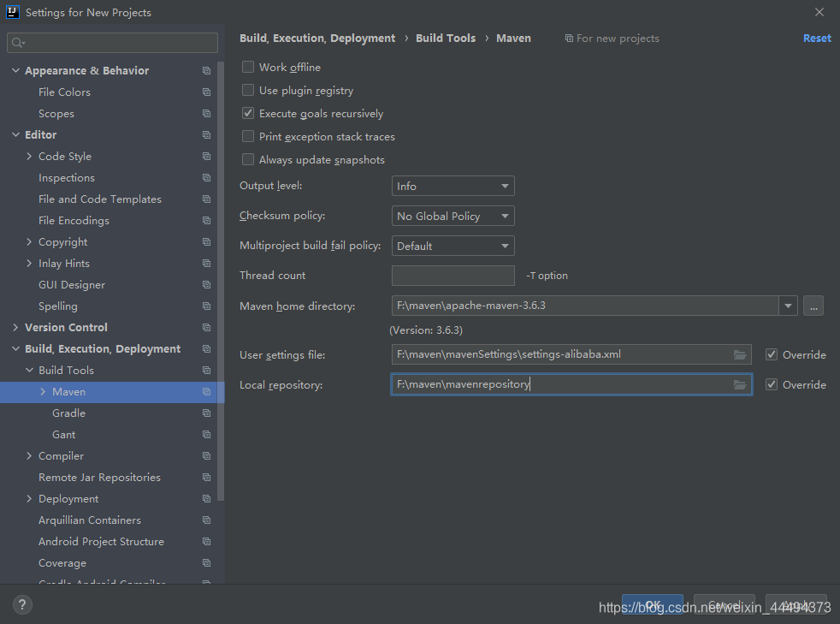
Task: Click the copy icon next to Scopes
Action: [206, 114]
